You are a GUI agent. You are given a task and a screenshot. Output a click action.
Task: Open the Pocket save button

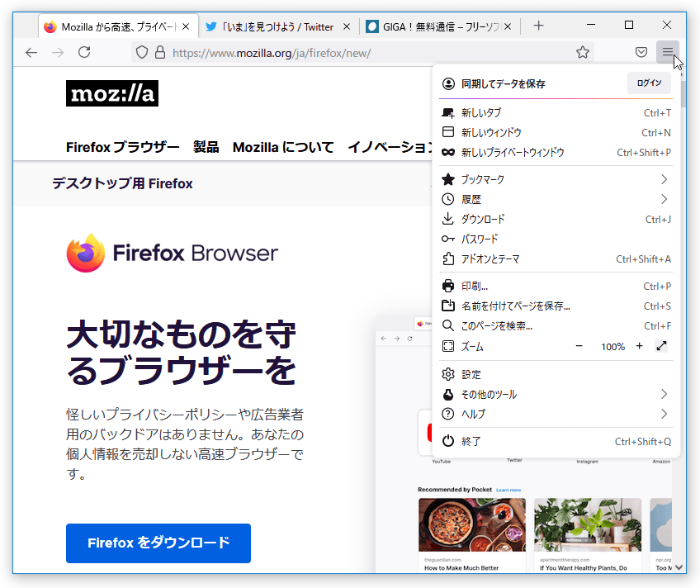641,52
